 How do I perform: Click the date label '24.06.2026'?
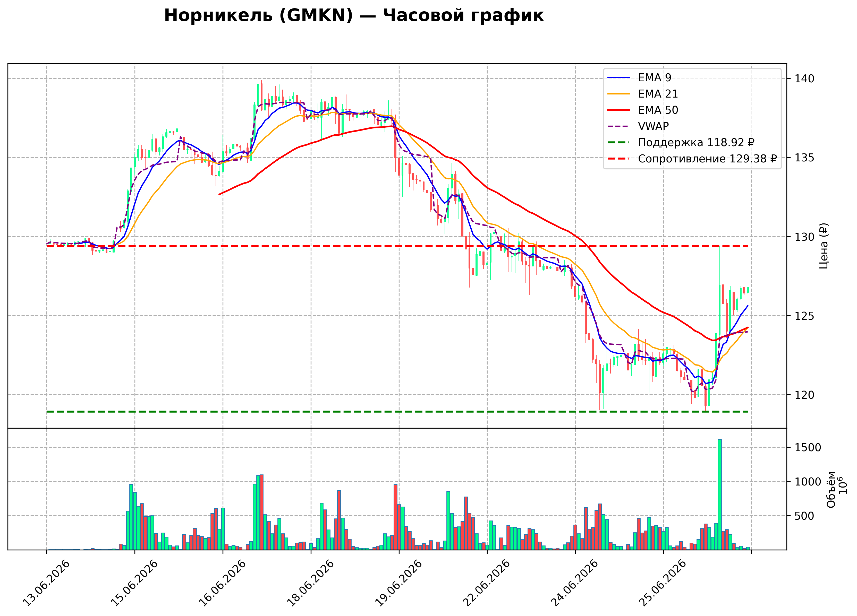[575, 584]
